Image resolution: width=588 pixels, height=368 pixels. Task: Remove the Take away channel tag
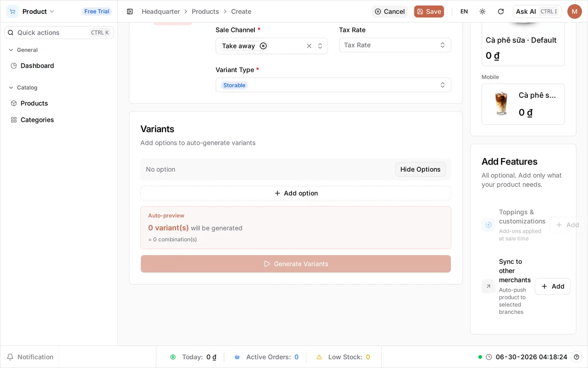(x=263, y=46)
